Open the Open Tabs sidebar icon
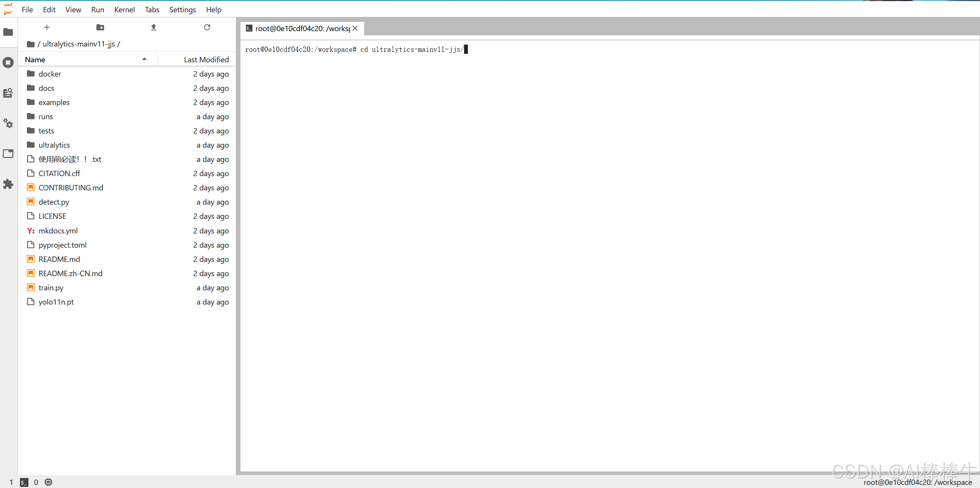The image size is (980, 488). click(8, 153)
